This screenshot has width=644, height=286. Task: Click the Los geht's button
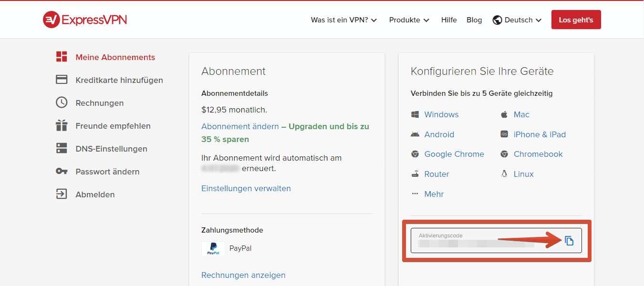(x=576, y=20)
